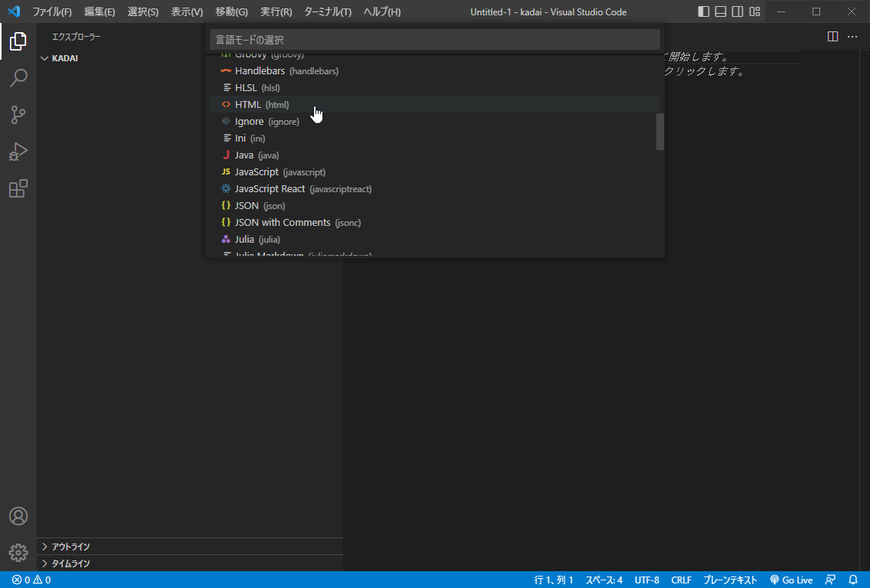The width and height of the screenshot is (870, 588).
Task: Open the Accounts menu icon
Action: pyautogui.click(x=18, y=516)
